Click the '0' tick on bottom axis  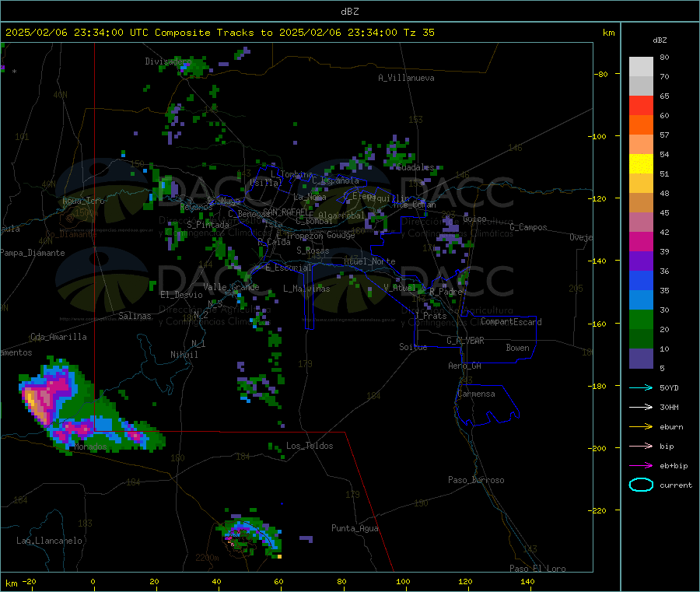pos(93,581)
